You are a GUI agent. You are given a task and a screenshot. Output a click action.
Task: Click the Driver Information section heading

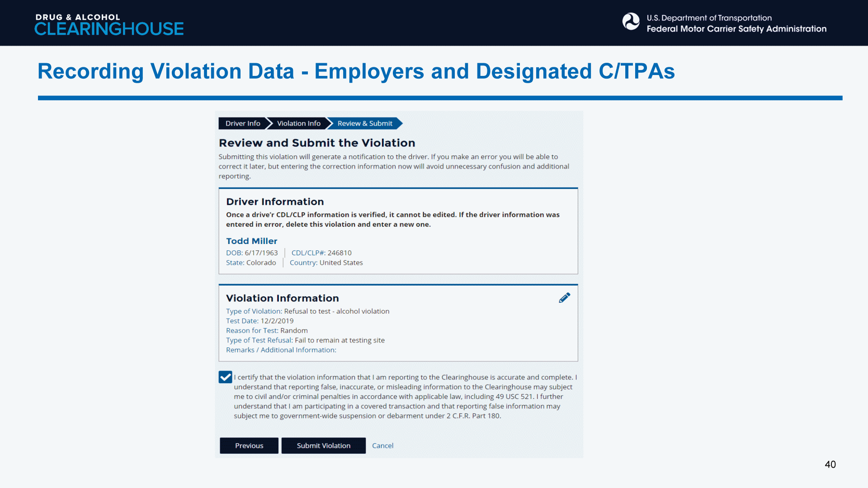(275, 202)
